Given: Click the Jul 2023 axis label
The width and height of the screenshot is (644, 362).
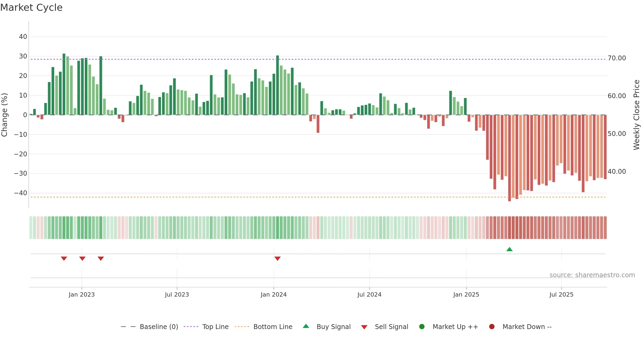Looking at the screenshot, I should click(x=177, y=294).
